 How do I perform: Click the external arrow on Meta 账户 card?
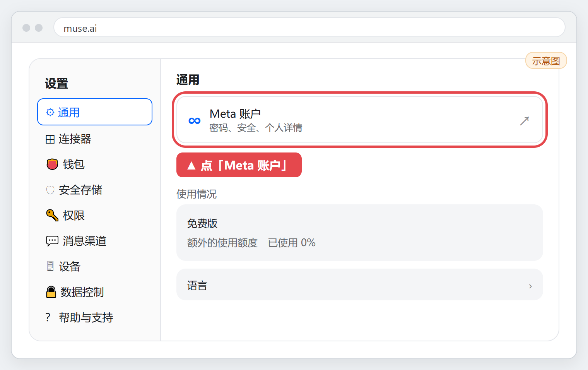[x=525, y=121]
